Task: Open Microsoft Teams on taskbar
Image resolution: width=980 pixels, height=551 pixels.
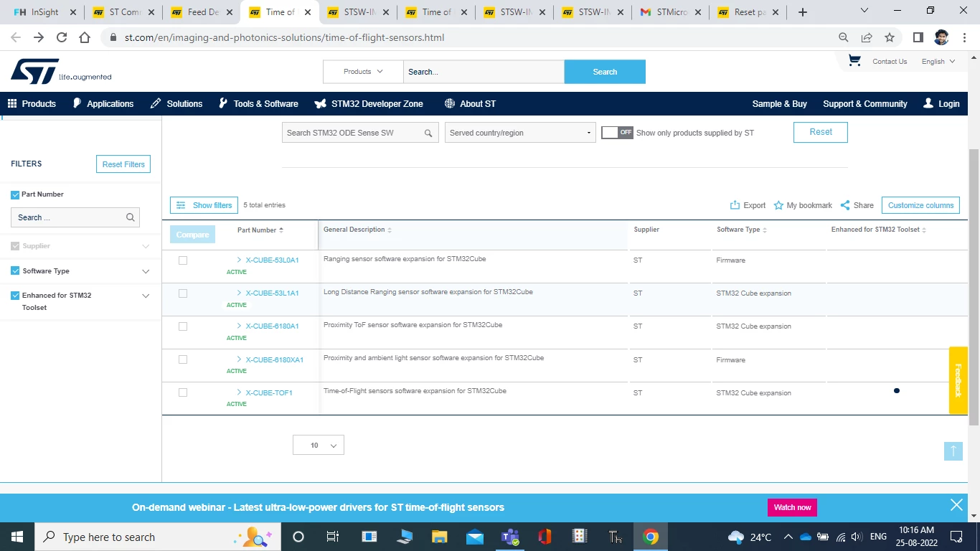Action: pos(509,537)
